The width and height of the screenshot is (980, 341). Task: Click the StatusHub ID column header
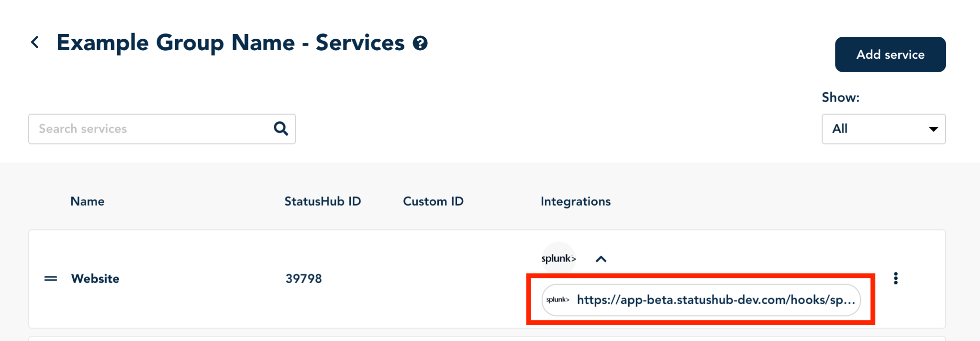(323, 201)
